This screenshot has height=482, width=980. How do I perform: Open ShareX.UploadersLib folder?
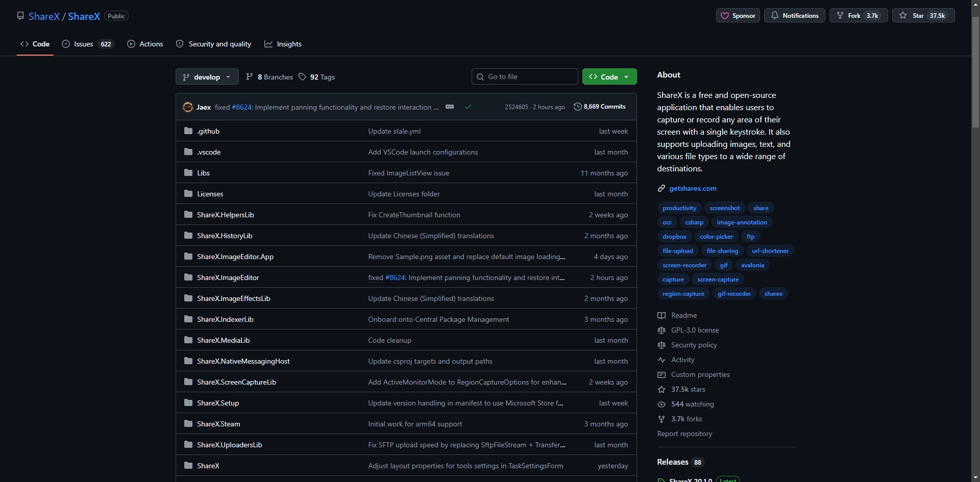click(230, 445)
